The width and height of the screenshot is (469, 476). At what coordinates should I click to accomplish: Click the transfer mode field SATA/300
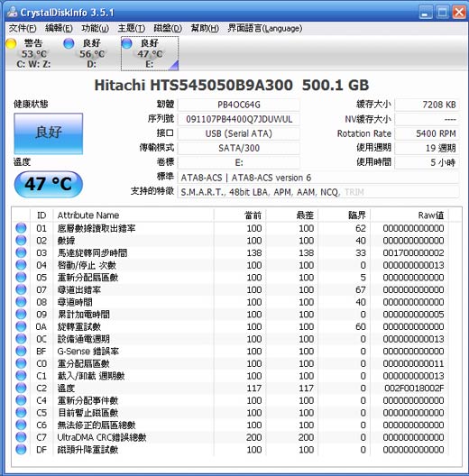click(x=239, y=148)
